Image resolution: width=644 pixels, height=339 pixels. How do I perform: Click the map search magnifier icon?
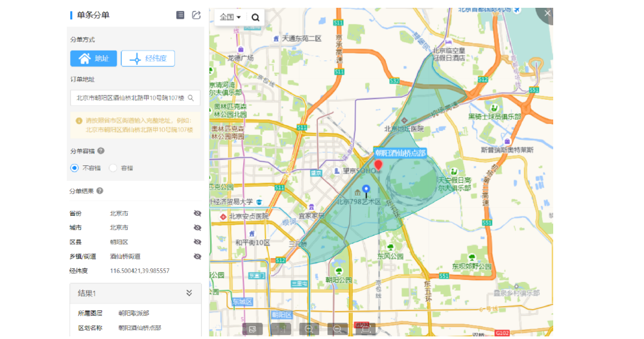(x=256, y=18)
